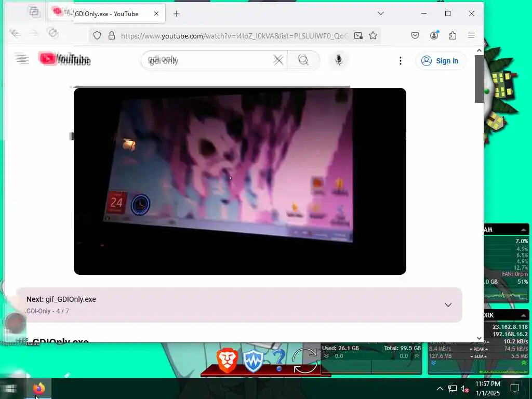Open picture-in-picture icon in address bar
Viewport: 532px width, 399px height.
pyautogui.click(x=358, y=36)
